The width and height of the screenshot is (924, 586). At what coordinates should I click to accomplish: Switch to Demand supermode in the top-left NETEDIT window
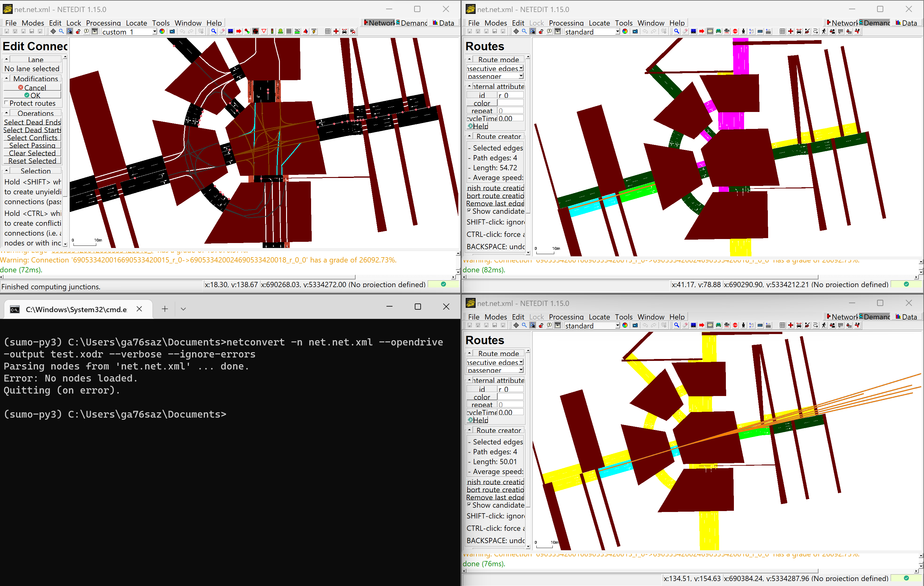tap(411, 23)
